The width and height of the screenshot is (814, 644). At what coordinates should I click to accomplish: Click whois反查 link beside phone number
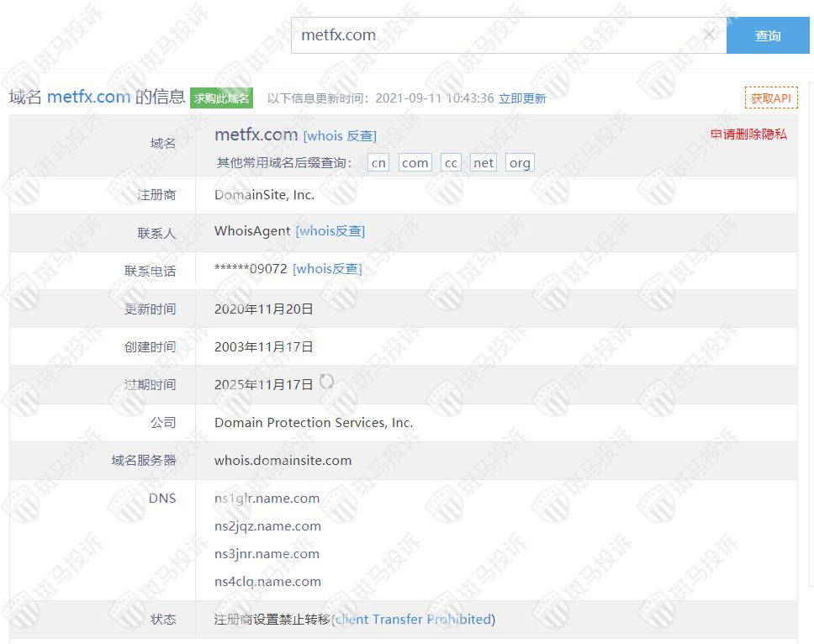click(x=327, y=269)
